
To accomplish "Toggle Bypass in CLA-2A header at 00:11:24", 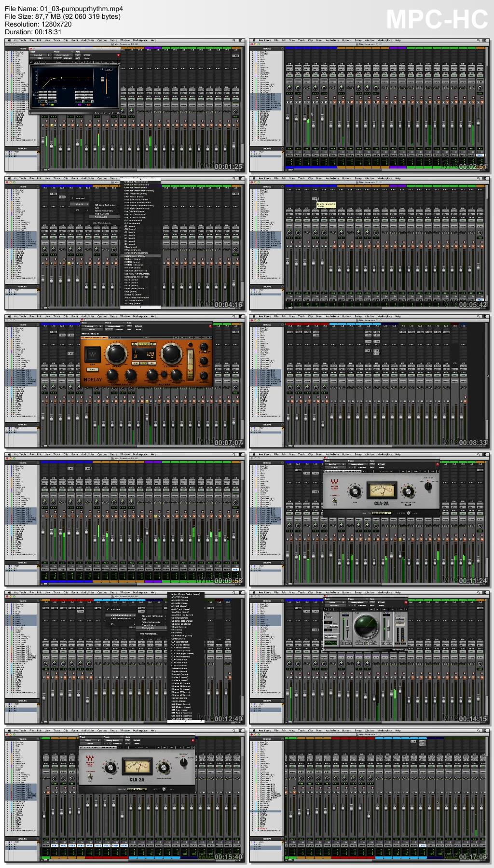I will 382,464.
